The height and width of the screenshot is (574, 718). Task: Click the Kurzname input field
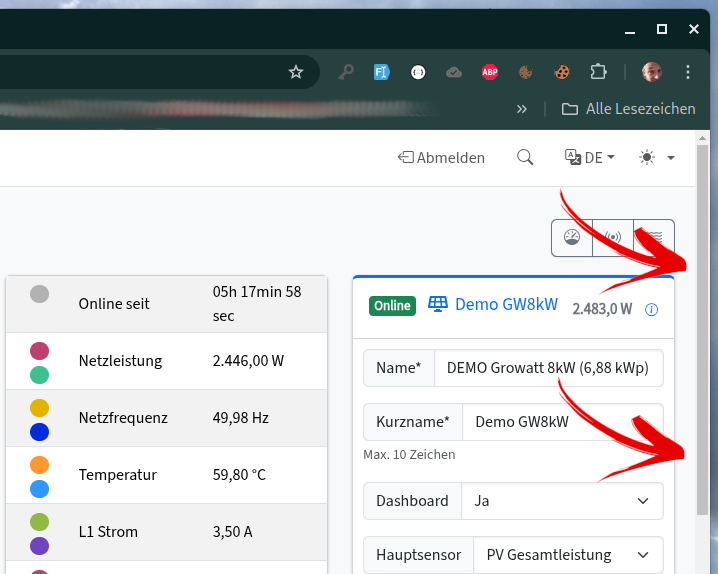[562, 422]
